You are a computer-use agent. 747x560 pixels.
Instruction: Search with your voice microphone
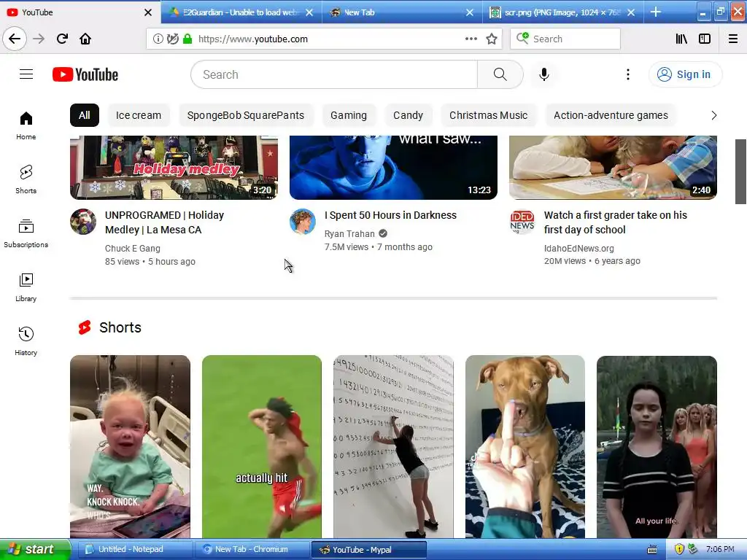(x=544, y=74)
